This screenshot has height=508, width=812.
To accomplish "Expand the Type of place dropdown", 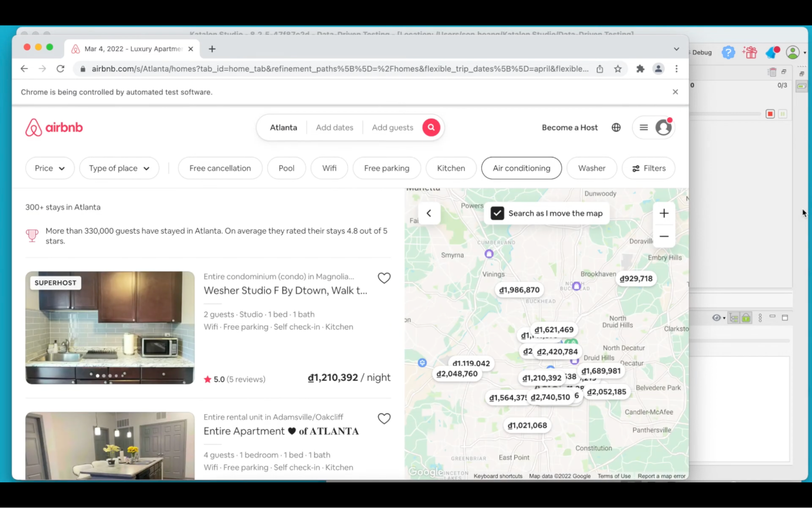I will [119, 168].
